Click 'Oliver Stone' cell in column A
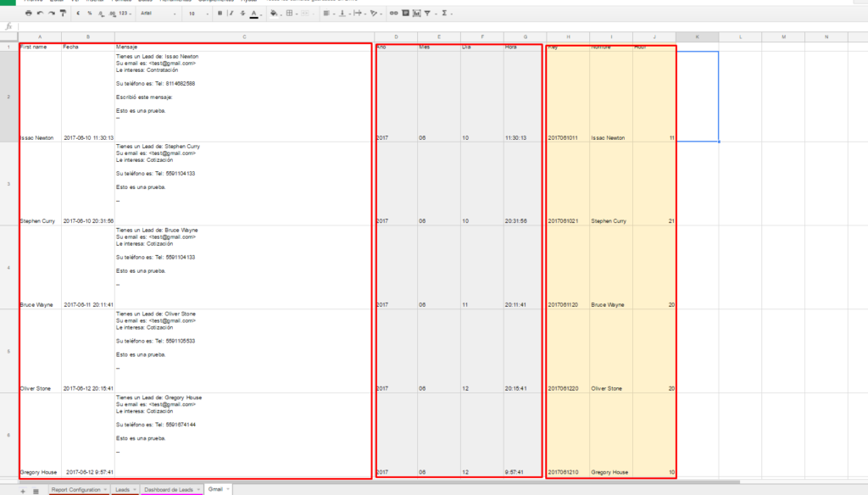 pos(40,351)
